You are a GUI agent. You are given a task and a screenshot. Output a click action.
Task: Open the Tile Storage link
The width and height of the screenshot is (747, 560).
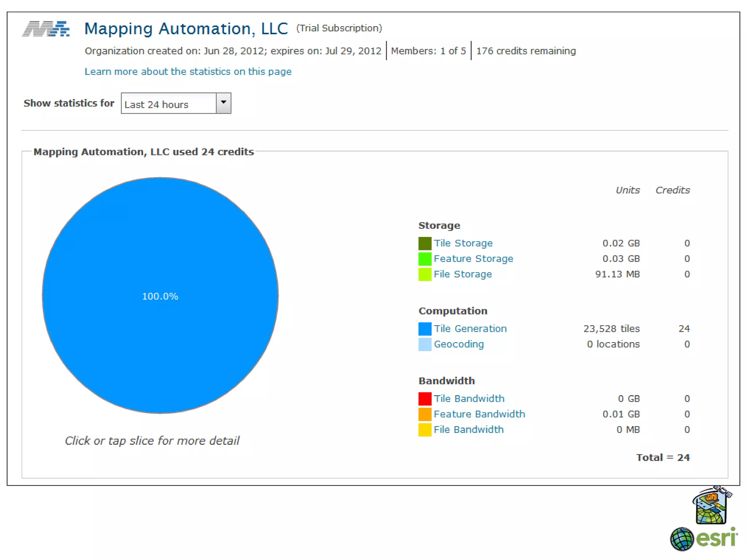pos(463,243)
